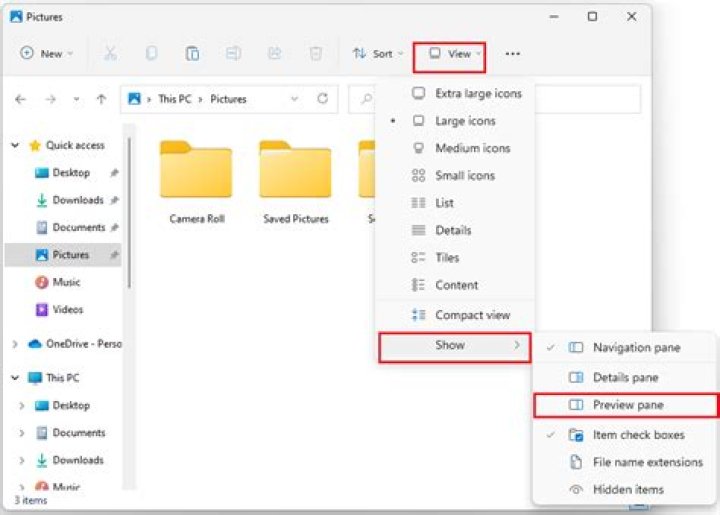Open address bar history dropdown
This screenshot has height=515, width=720.
point(295,99)
